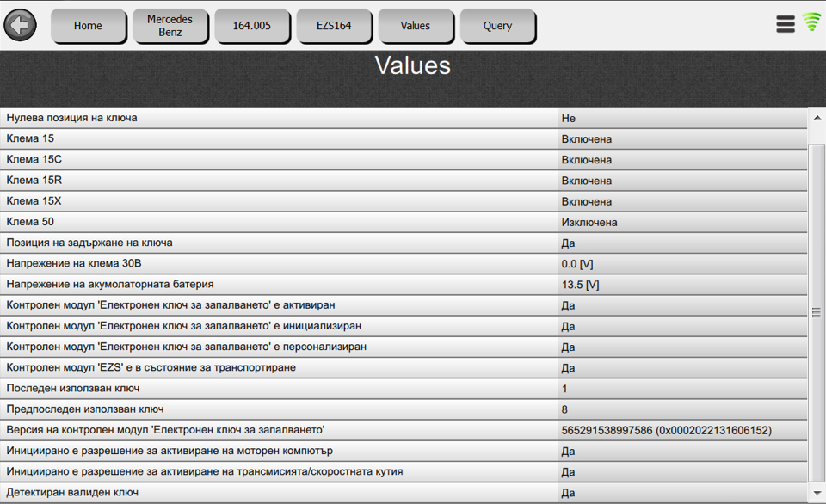Click 'Включена' value for Клема 15
Viewport: 826px width, 504px height.
tap(586, 139)
